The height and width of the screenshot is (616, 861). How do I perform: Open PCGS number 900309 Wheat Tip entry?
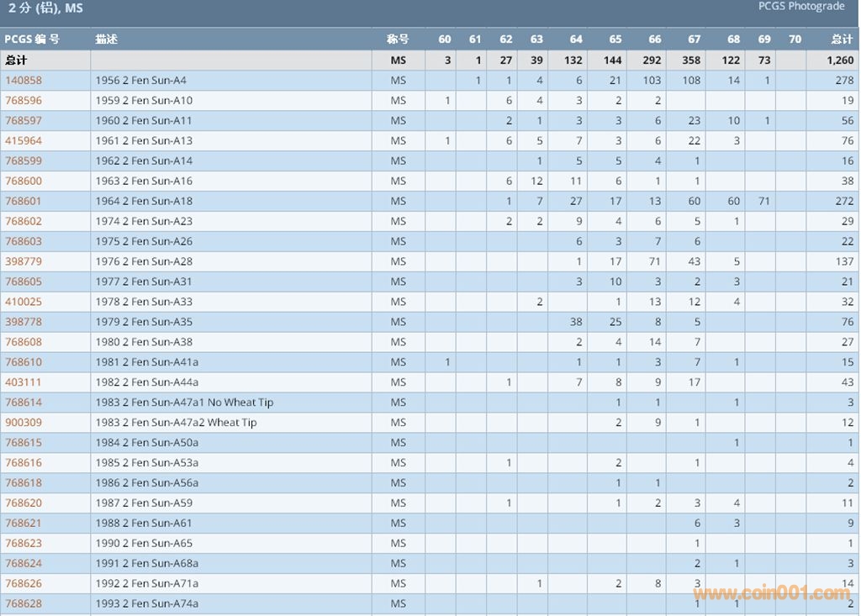click(24, 423)
